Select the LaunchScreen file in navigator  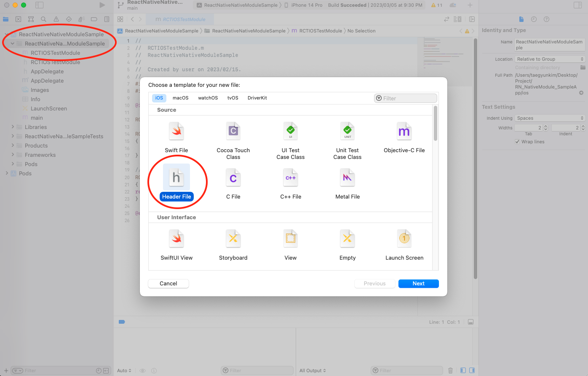tap(49, 108)
